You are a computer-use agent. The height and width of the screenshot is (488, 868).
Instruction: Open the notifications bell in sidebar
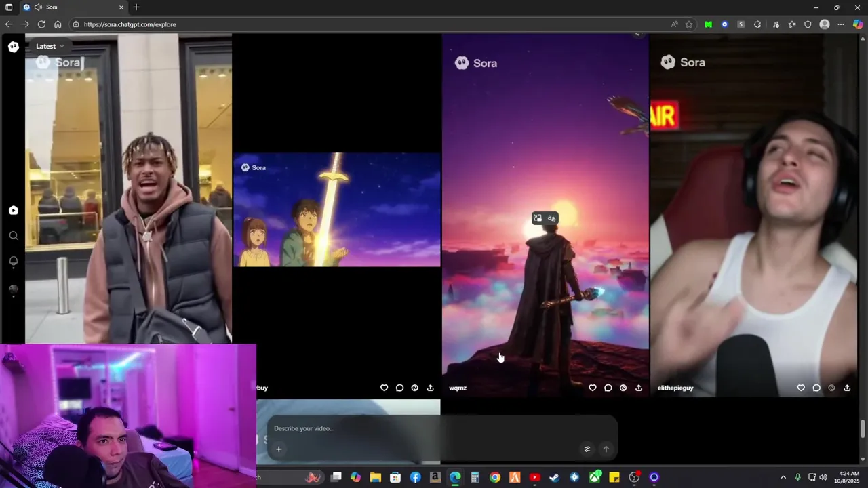click(14, 262)
